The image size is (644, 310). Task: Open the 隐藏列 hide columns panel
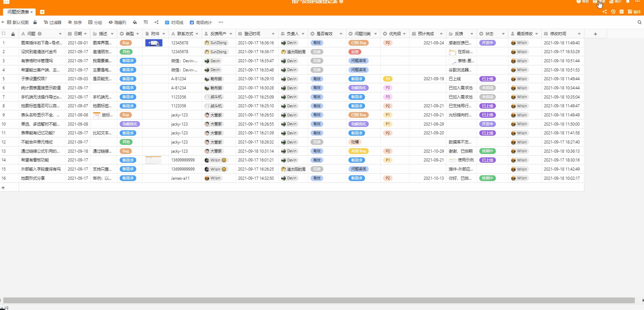point(118,22)
